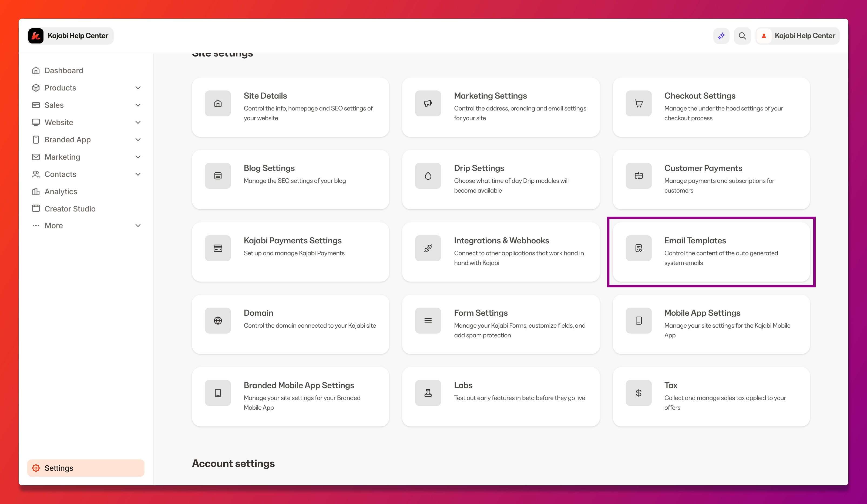Screen dimensions: 867x504
Task: Click the Labs flask icon
Action: (428, 393)
